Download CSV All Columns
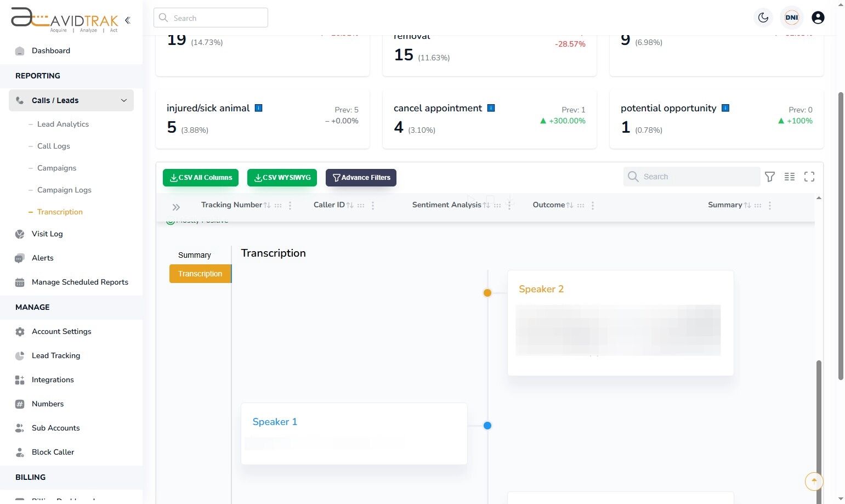 coord(201,178)
